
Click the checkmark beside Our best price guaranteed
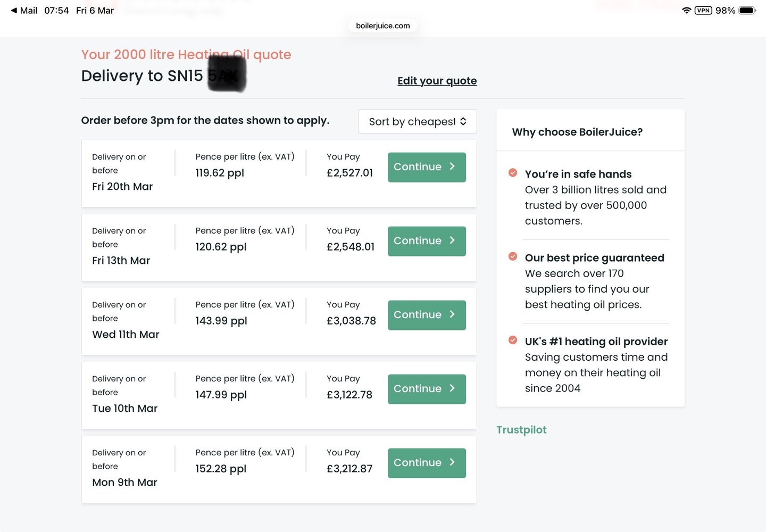513,256
